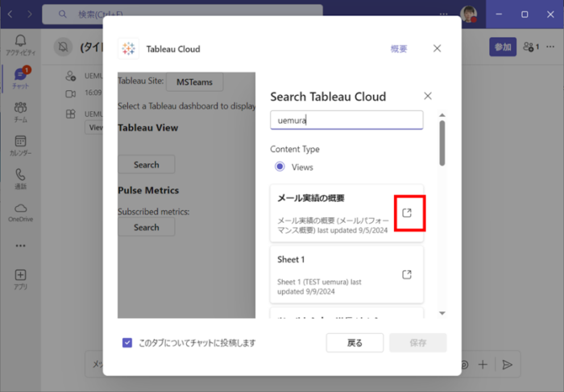Toggle the post-to-chat checkbox

coord(127,343)
